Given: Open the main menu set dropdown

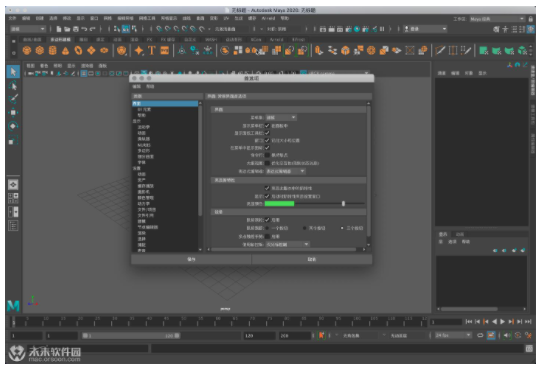Looking at the screenshot, I should pos(27,29).
